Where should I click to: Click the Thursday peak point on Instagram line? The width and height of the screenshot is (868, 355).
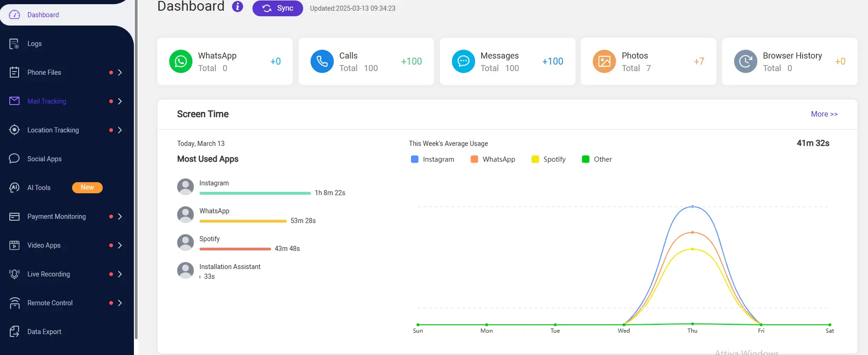coord(692,207)
